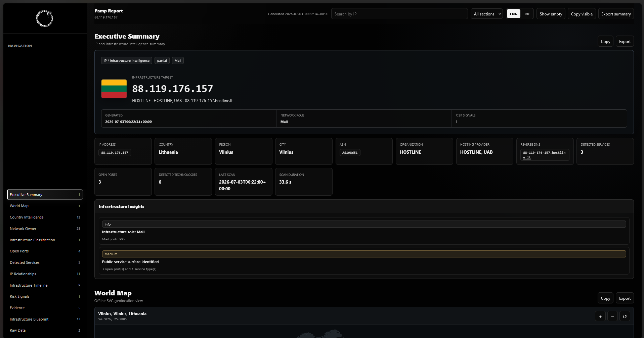Image resolution: width=644 pixels, height=338 pixels.
Task: Focus the Search by IP field
Action: (x=399, y=14)
